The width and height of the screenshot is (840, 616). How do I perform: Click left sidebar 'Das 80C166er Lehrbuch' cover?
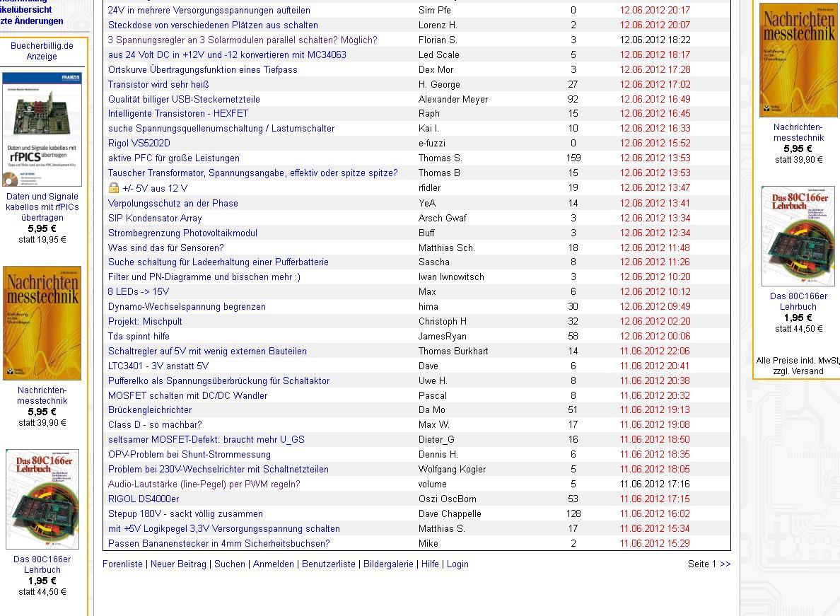click(x=42, y=499)
